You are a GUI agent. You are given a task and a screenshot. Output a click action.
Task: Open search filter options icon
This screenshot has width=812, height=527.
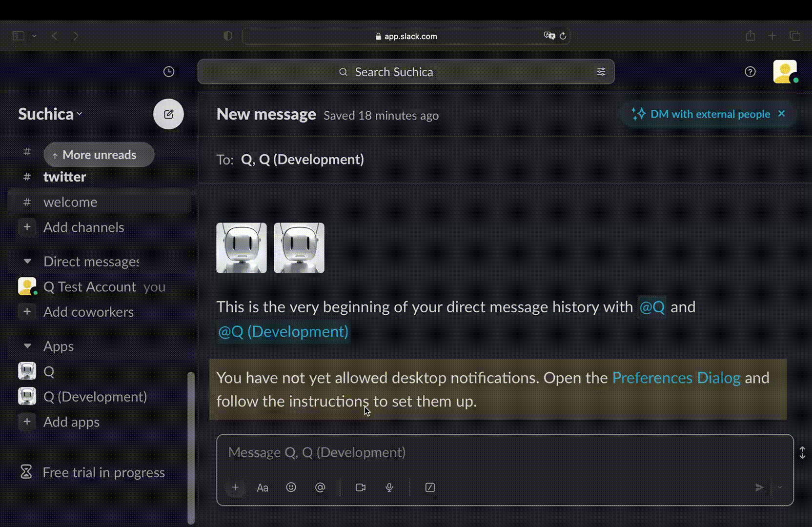(x=601, y=72)
